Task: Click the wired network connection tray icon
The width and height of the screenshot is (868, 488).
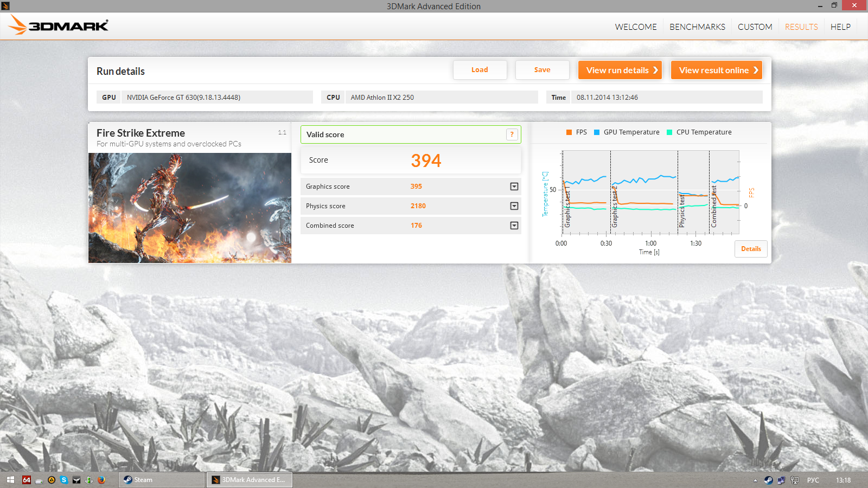Action: pyautogui.click(x=795, y=480)
